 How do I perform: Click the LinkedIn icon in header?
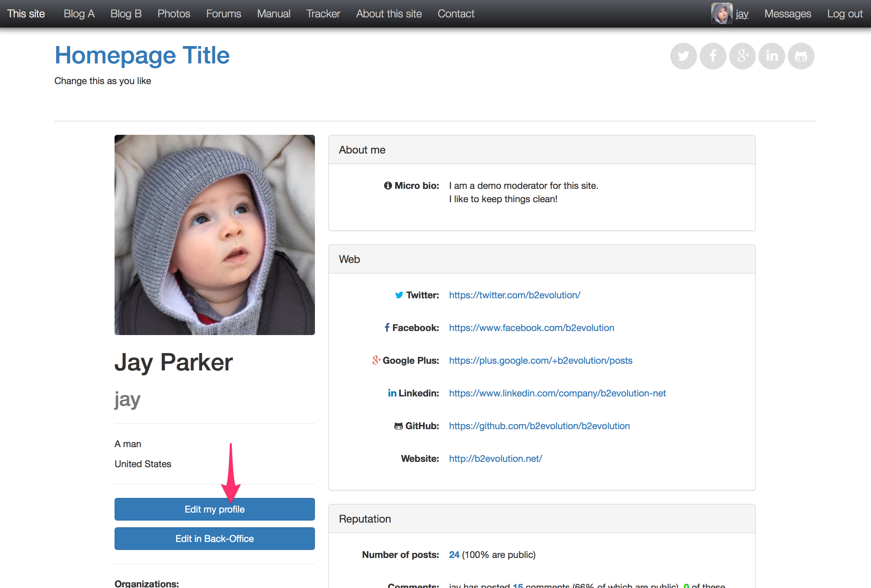(x=772, y=56)
